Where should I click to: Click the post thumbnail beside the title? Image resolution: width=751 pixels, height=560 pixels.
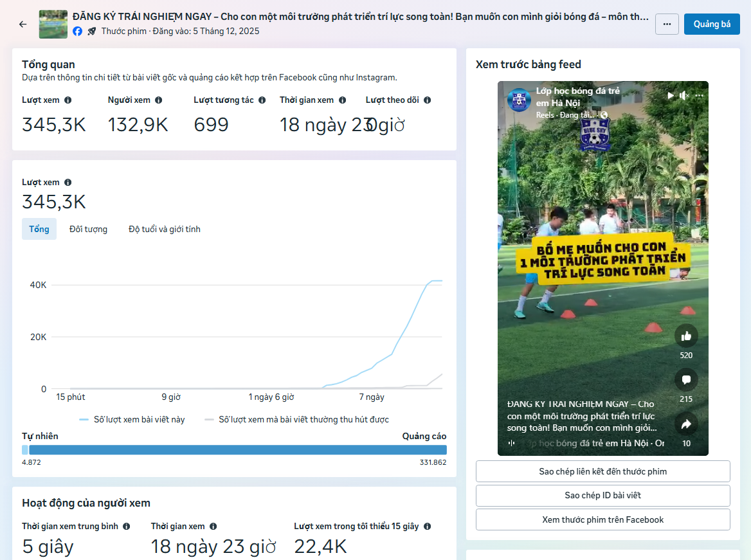click(x=53, y=24)
